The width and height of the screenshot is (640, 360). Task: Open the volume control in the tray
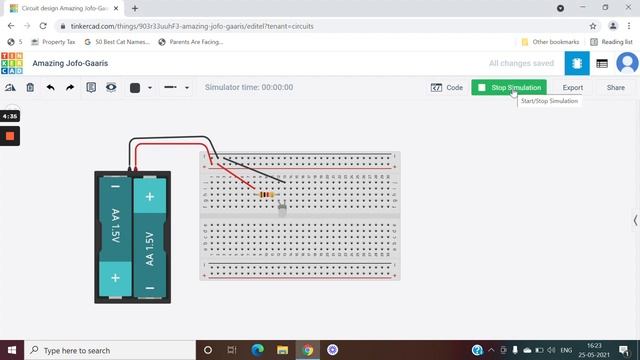551,350
